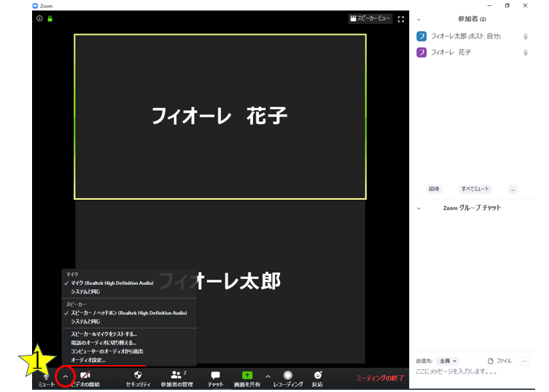
Task: Choose コンピューターのオーディオから退出
Action: click(106, 351)
